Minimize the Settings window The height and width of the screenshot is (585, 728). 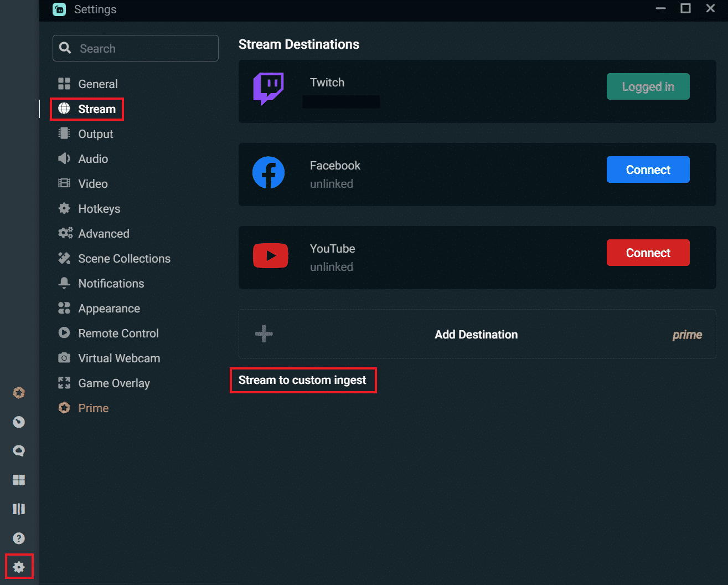661,8
